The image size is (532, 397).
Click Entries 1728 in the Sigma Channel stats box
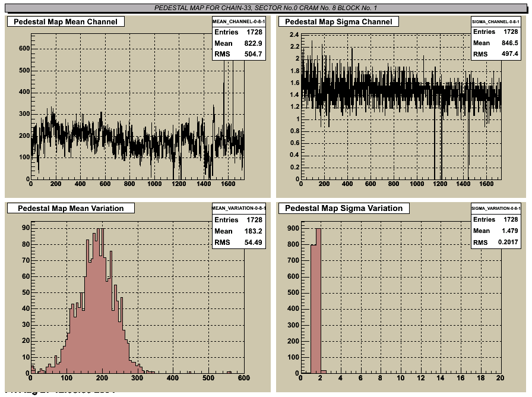click(496, 32)
